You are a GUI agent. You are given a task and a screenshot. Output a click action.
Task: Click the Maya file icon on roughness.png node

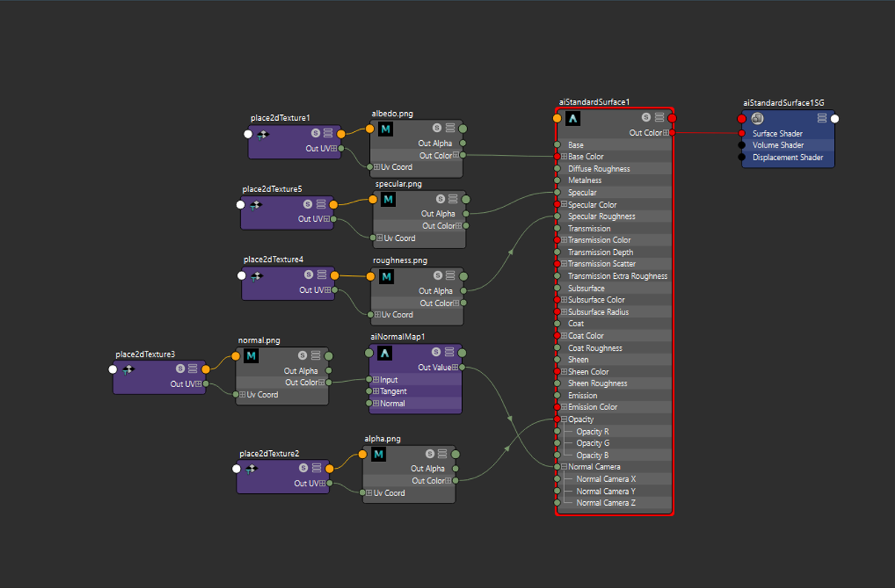[386, 277]
